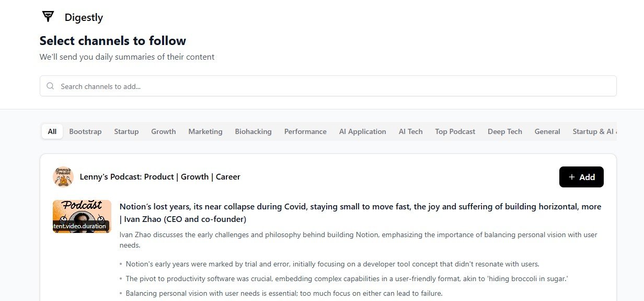
Task: Click the search magnifier icon
Action: pos(50,86)
